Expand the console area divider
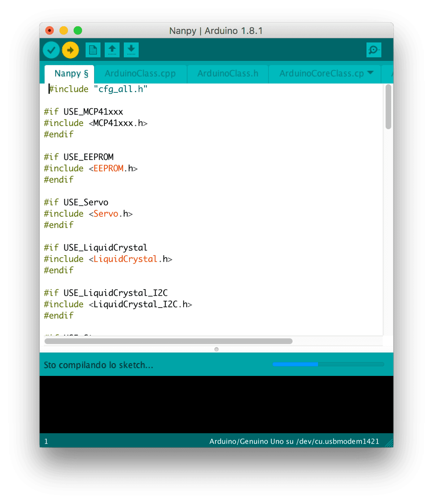 coord(216,349)
